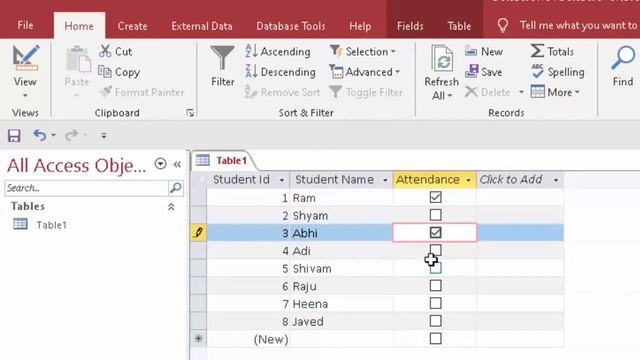Open the View design icon
Viewport: 640px width, 360px height.
click(25, 59)
